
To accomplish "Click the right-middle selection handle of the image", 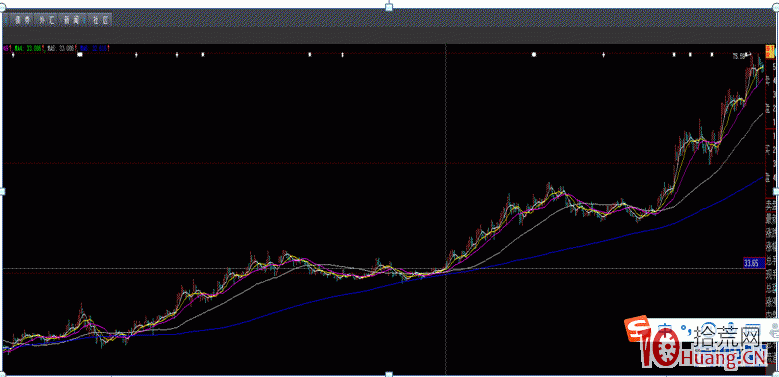I will click(x=777, y=191).
